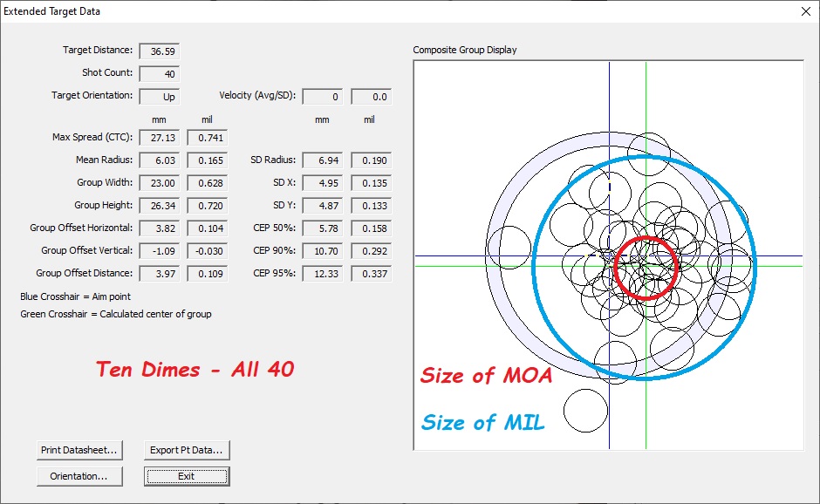This screenshot has height=504, width=820.
Task: Click the Velocity SD field showing 0.0
Action: pos(372,97)
